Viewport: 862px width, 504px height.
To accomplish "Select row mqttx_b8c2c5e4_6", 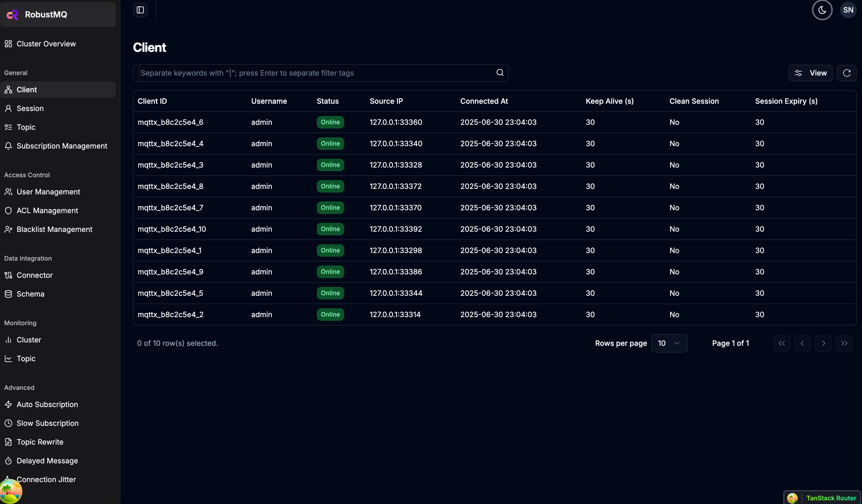I will [170, 122].
